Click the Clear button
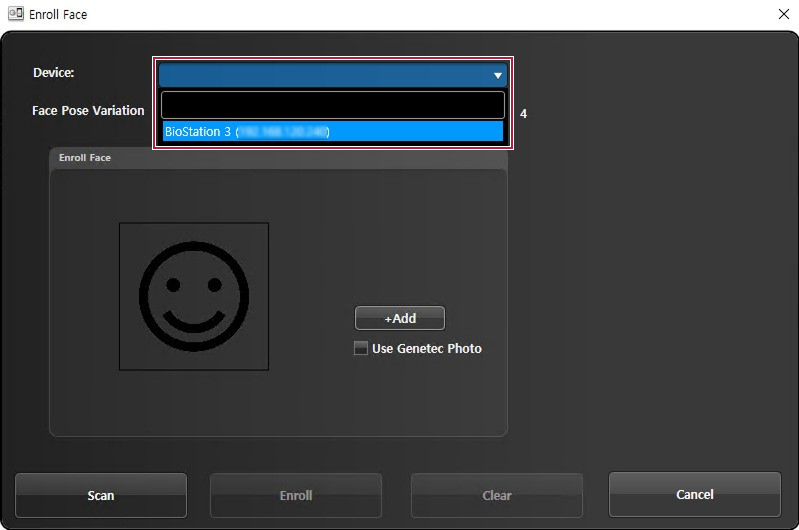This screenshot has width=799, height=530. pyautogui.click(x=497, y=495)
